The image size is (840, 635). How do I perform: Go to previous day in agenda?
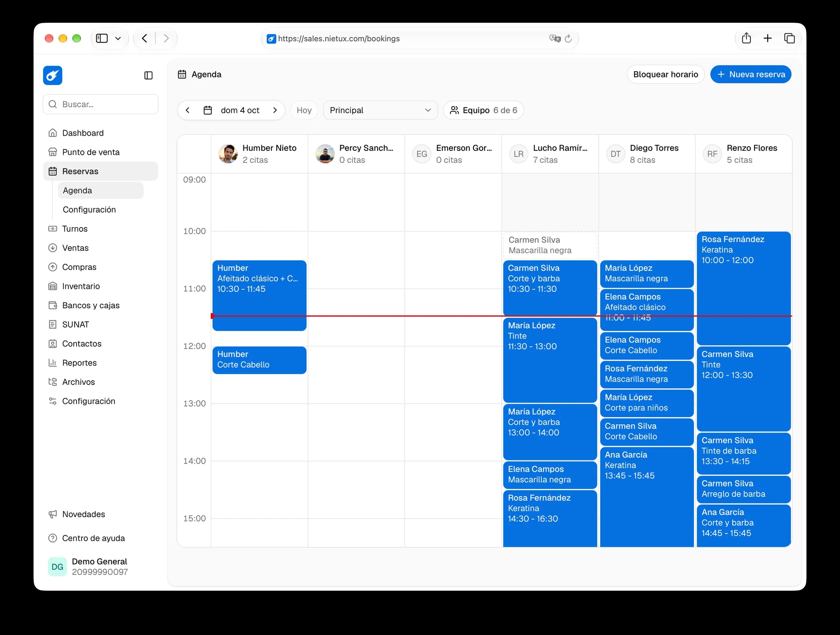(188, 111)
